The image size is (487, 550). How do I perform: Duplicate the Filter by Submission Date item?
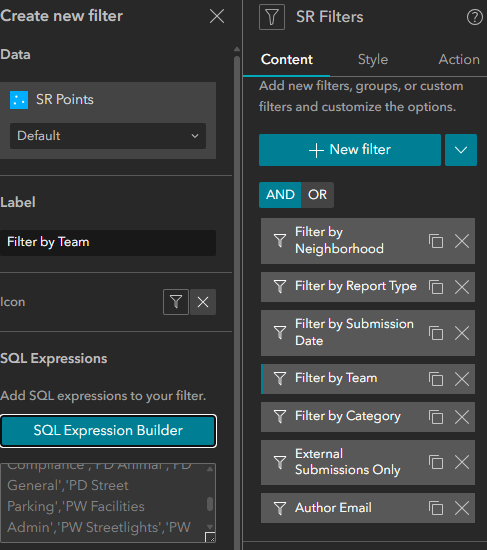[x=436, y=333]
